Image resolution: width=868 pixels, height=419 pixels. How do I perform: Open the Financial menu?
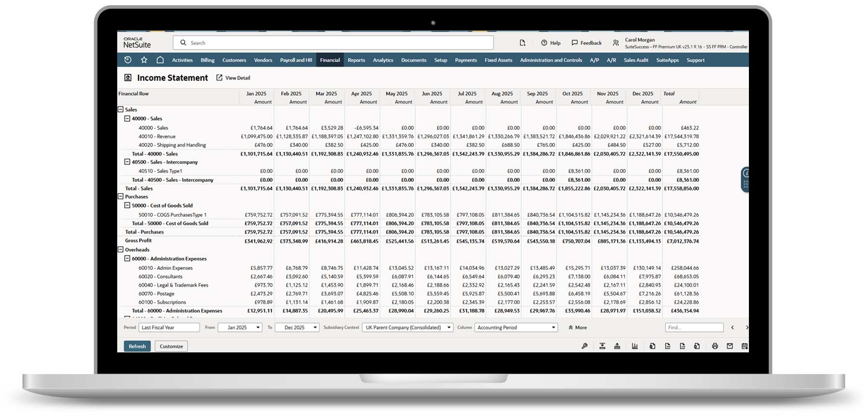coord(330,60)
